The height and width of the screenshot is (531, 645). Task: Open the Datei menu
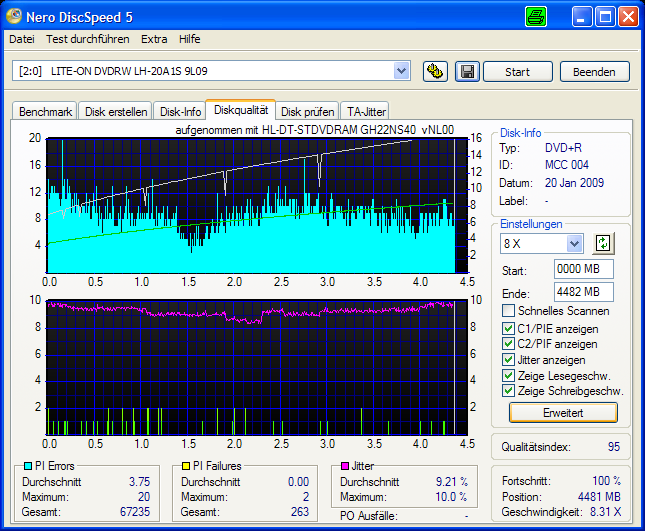(22, 39)
